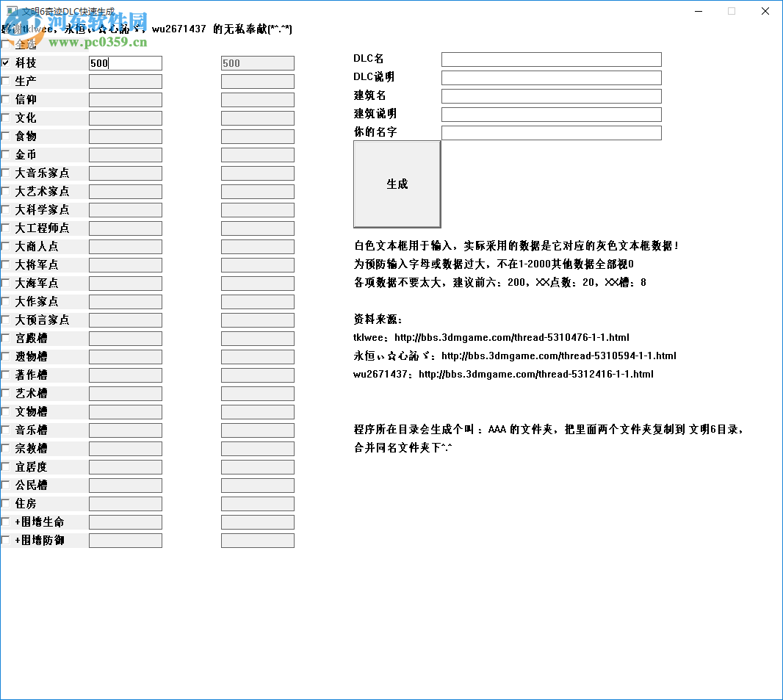The image size is (783, 700).
Task: Enable the 金币 checkbox
Action: [x=7, y=154]
